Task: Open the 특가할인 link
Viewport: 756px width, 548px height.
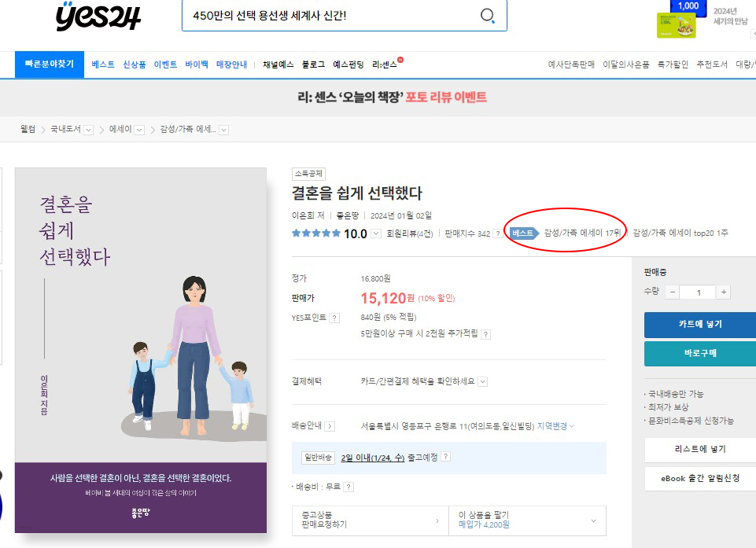Action: 673,64
